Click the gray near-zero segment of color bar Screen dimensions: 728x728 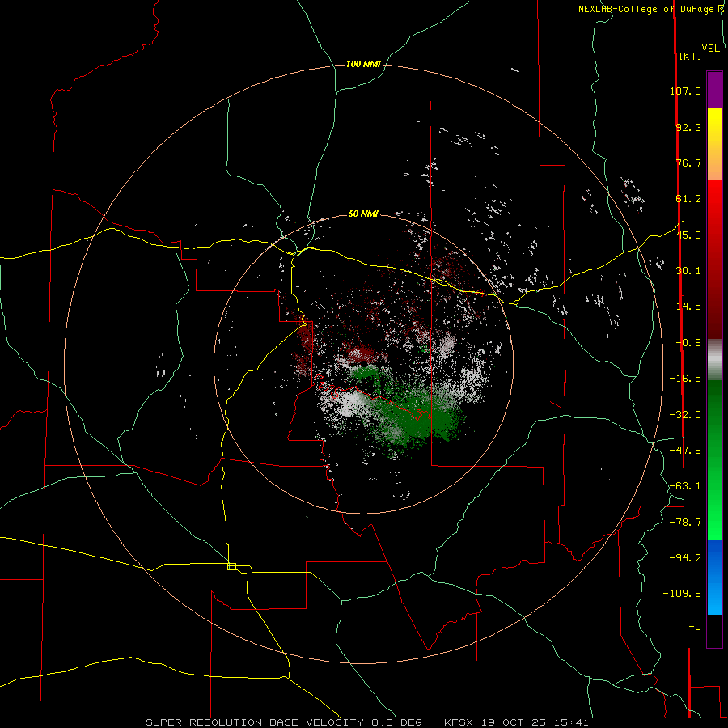coord(714,360)
